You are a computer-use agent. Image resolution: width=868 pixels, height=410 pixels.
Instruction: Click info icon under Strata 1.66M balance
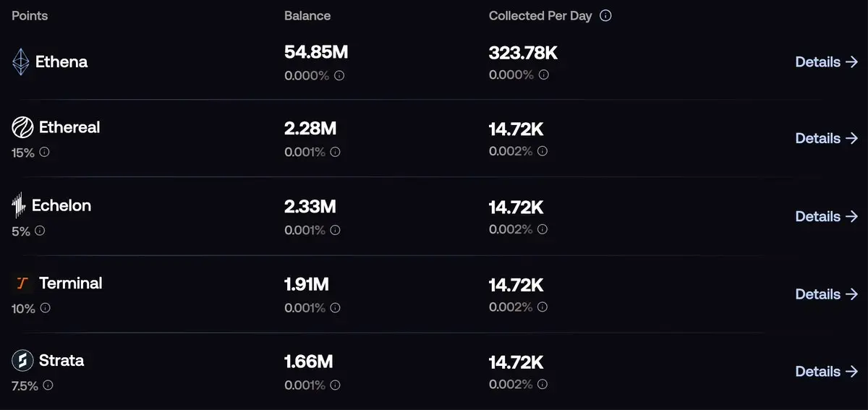pyautogui.click(x=335, y=385)
